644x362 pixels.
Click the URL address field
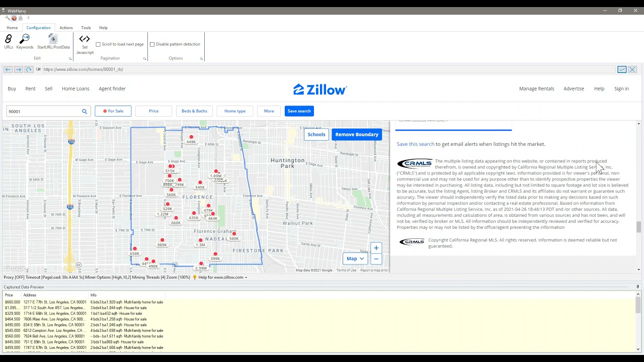coord(327,69)
